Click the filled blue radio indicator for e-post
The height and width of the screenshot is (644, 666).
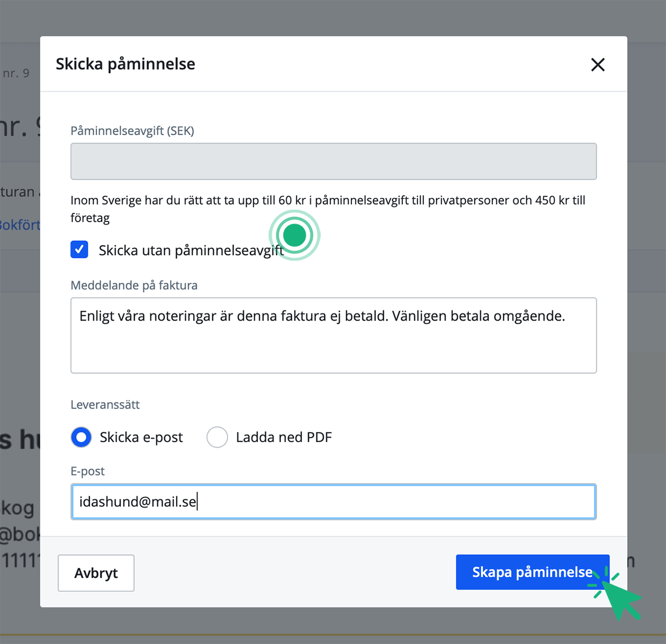(81, 437)
